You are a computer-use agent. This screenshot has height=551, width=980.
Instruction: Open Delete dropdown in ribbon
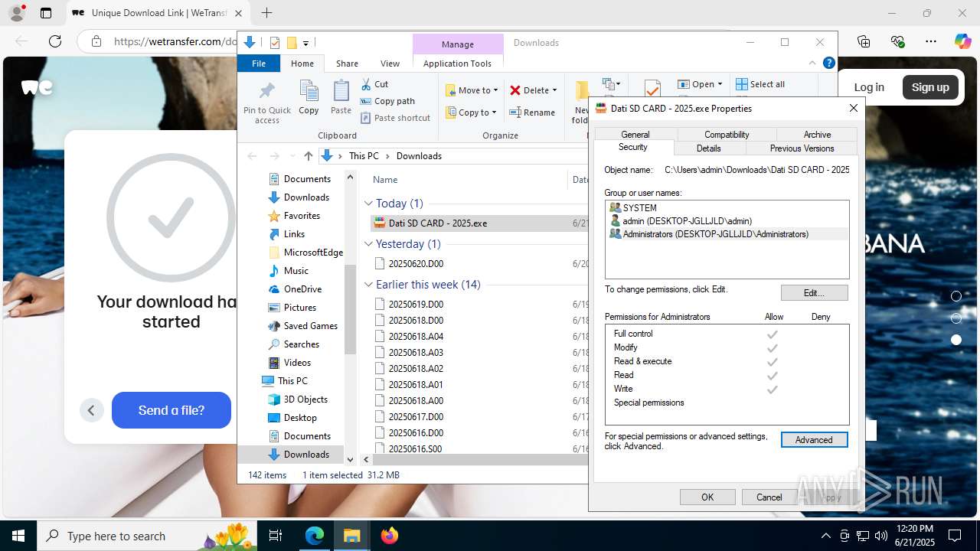pos(534,90)
